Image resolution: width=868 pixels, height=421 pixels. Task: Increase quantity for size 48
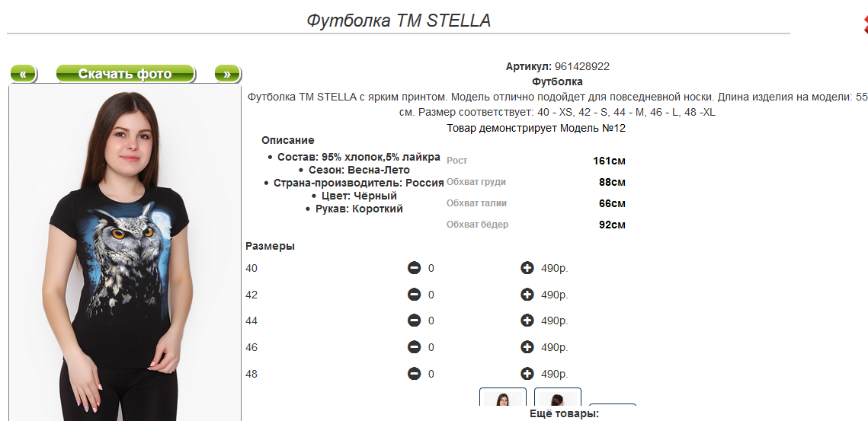(x=527, y=374)
